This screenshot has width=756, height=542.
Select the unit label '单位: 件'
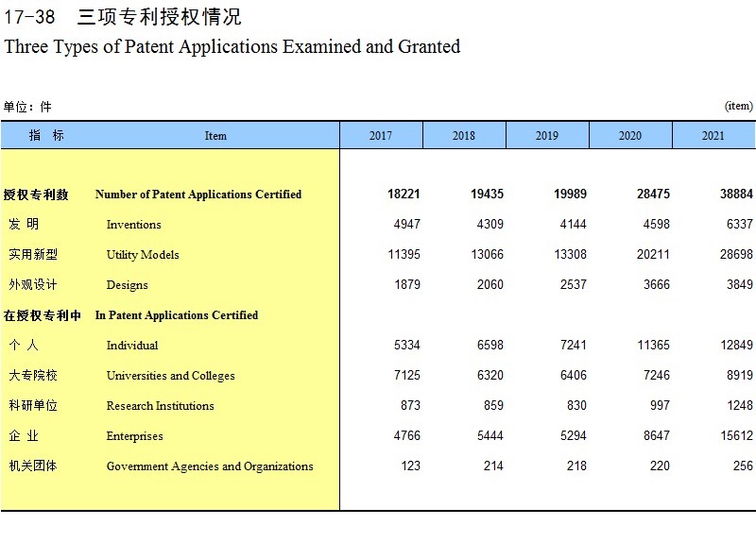tap(27, 107)
